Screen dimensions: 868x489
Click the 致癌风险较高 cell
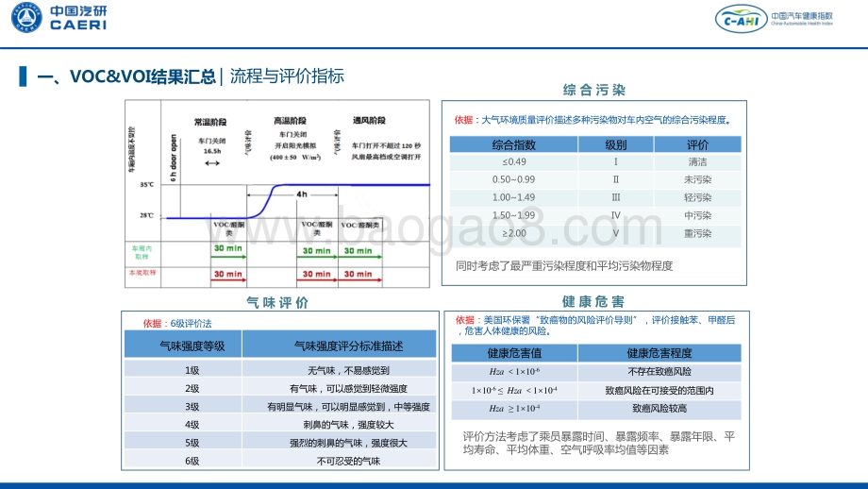pyautogui.click(x=659, y=409)
